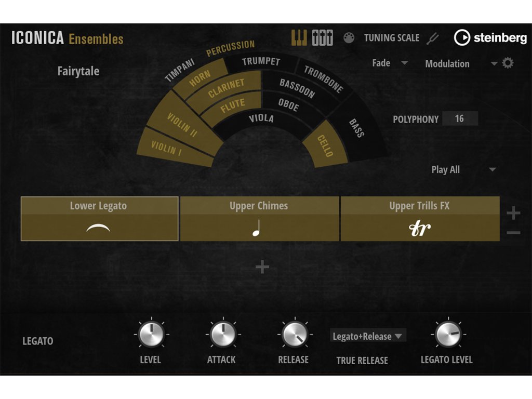
Task: Remove articulation slot with minus icon
Action: (513, 233)
